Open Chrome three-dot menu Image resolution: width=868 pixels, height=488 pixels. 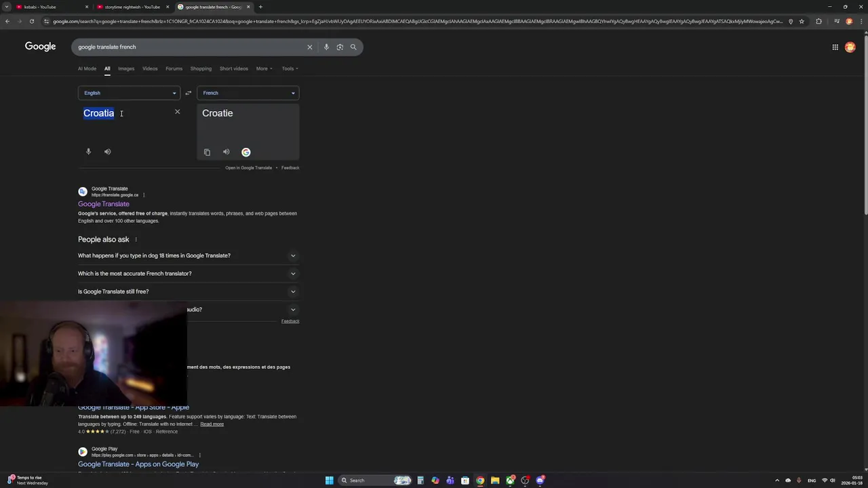[861, 21]
